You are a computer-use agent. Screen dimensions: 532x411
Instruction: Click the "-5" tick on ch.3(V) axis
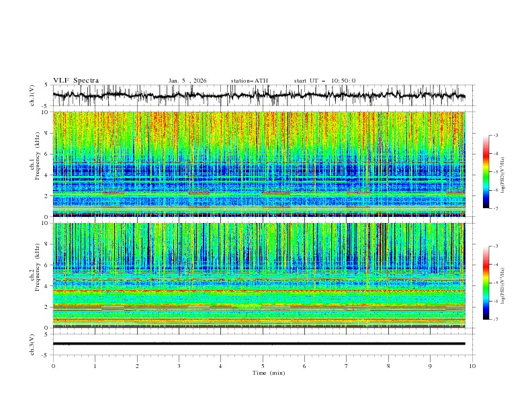(45, 355)
